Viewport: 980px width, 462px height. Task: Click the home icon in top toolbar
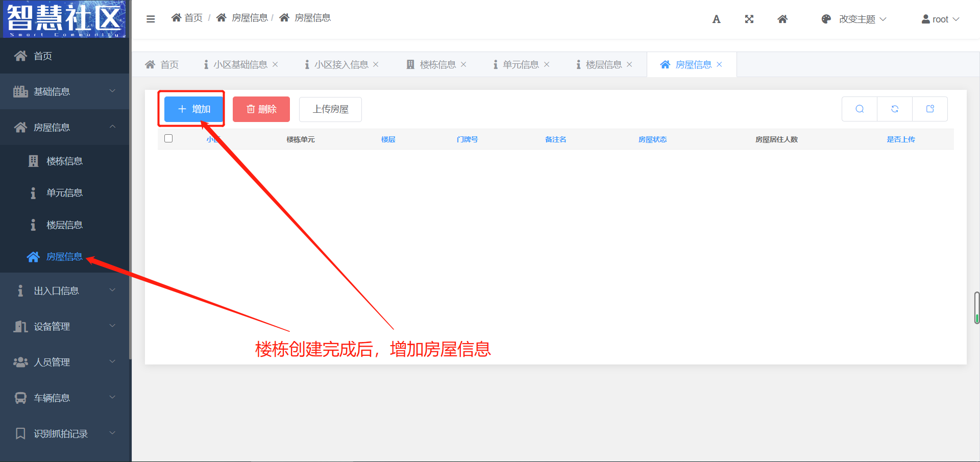[782, 19]
